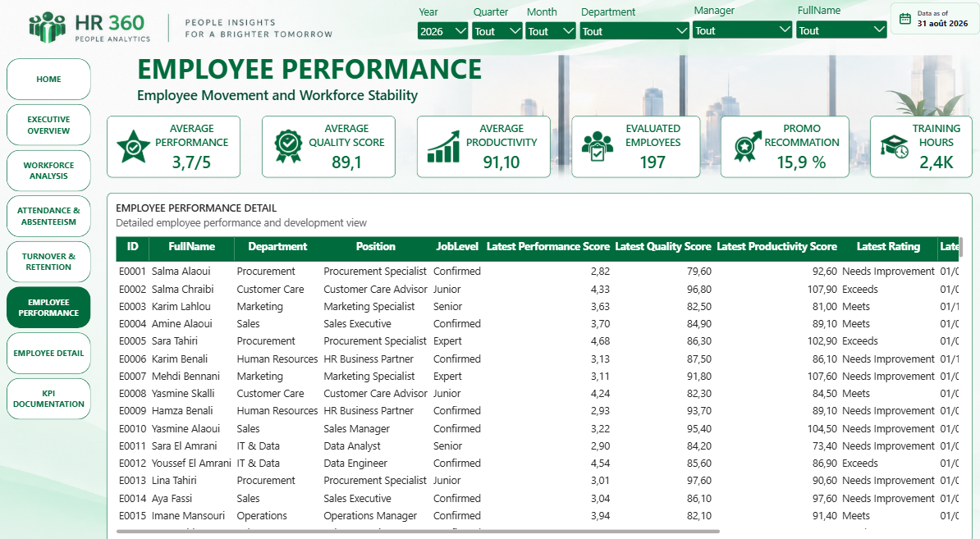Image resolution: width=980 pixels, height=539 pixels.
Task: Click the Employee Performance Detail table title
Action: [196, 208]
